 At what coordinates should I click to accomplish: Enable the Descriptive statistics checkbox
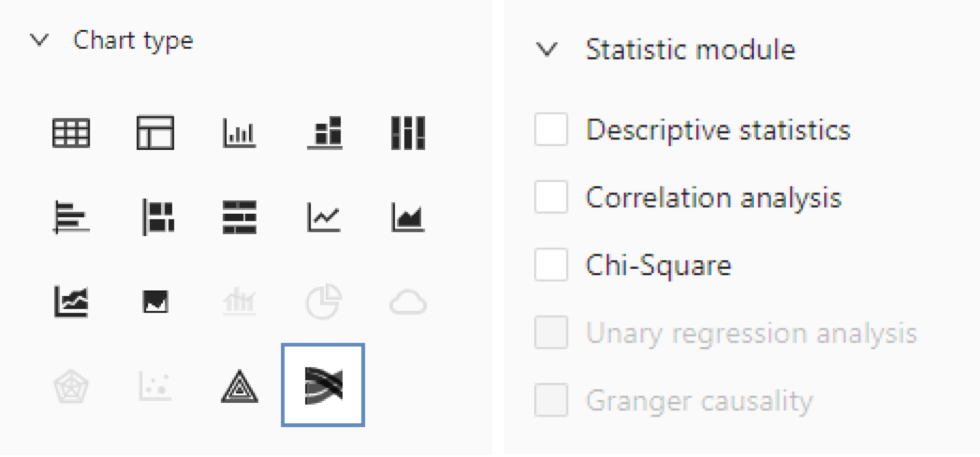pos(551,129)
